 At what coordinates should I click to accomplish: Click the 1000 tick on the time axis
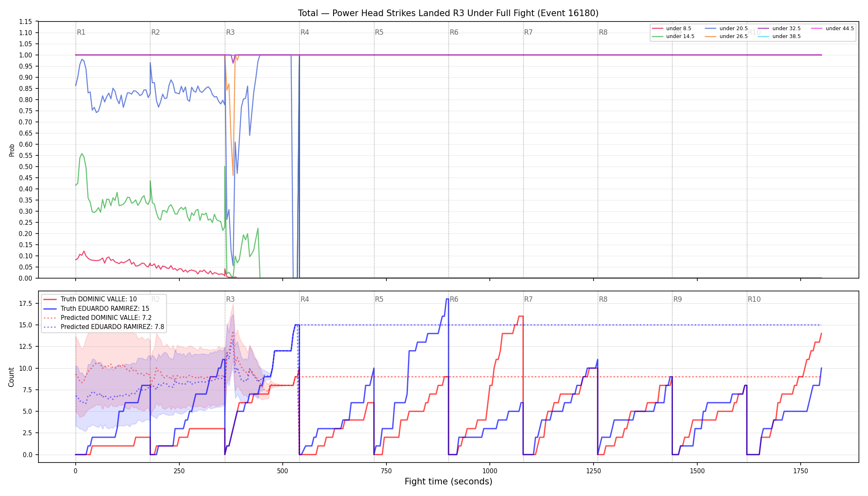[490, 471]
